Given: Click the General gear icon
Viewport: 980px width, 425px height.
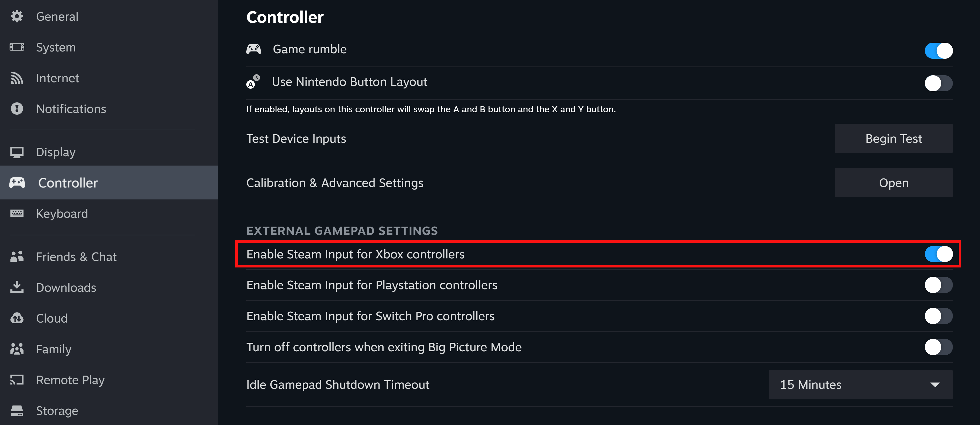Looking at the screenshot, I should point(17,16).
